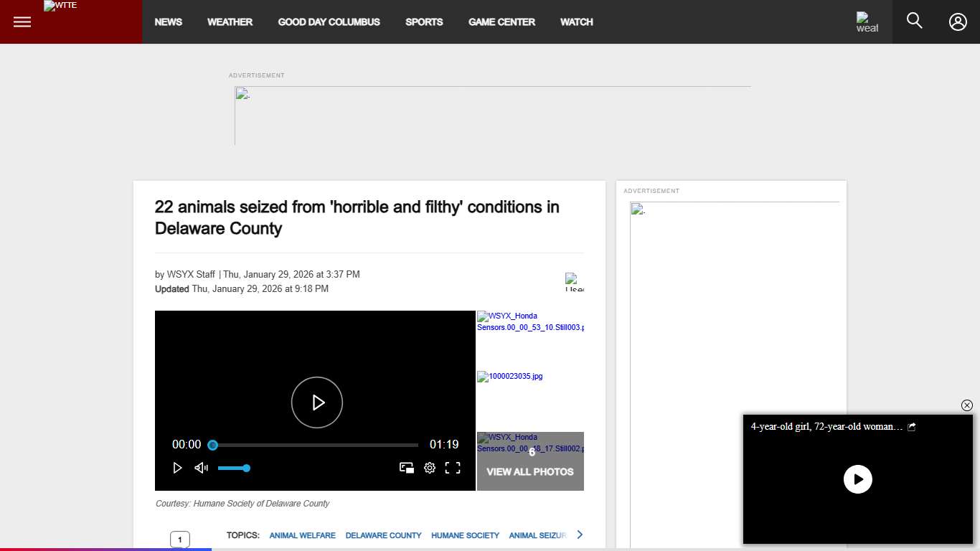Click the comment count bubble
This screenshot has width=980, height=551.
(179, 540)
